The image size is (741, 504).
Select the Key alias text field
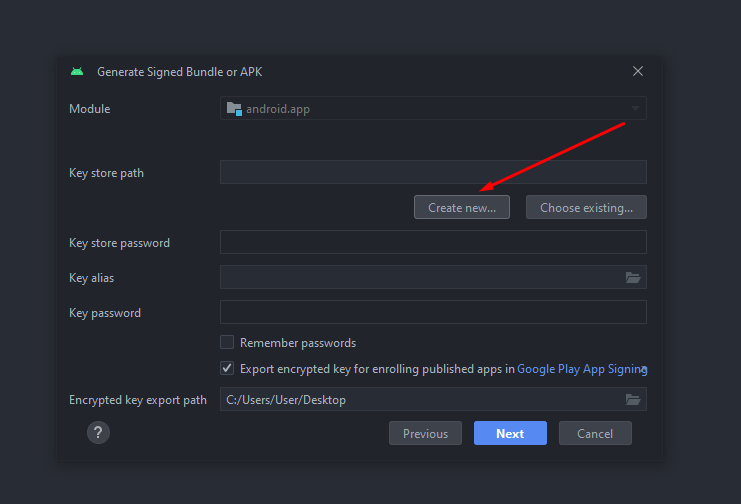tap(420, 277)
